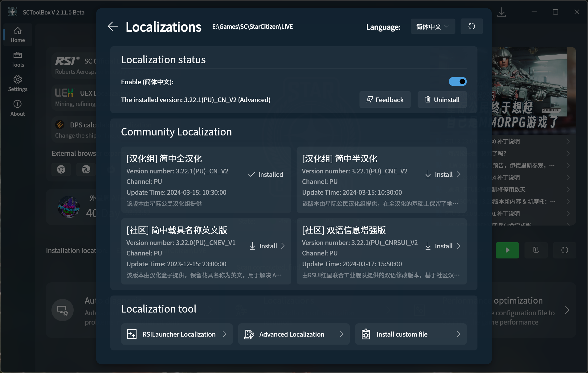
Task: Launch game with green play button
Action: pyautogui.click(x=507, y=250)
